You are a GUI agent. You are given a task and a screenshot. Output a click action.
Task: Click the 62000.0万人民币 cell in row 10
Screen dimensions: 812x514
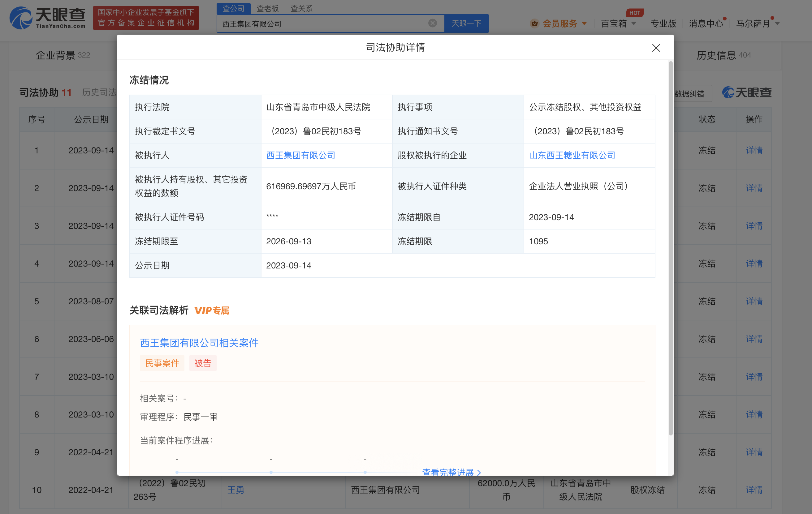click(x=506, y=490)
